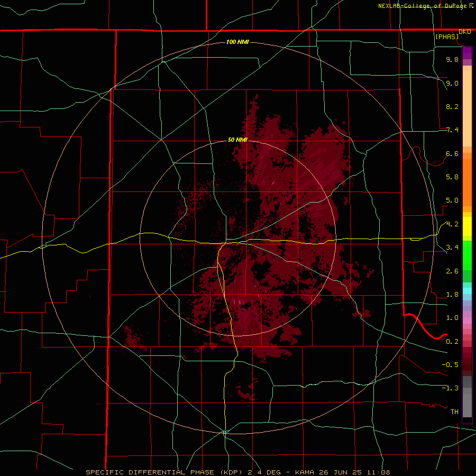Click the 4.2 scale value
Image resolution: width=476 pixels, height=476 pixels.
(452, 224)
